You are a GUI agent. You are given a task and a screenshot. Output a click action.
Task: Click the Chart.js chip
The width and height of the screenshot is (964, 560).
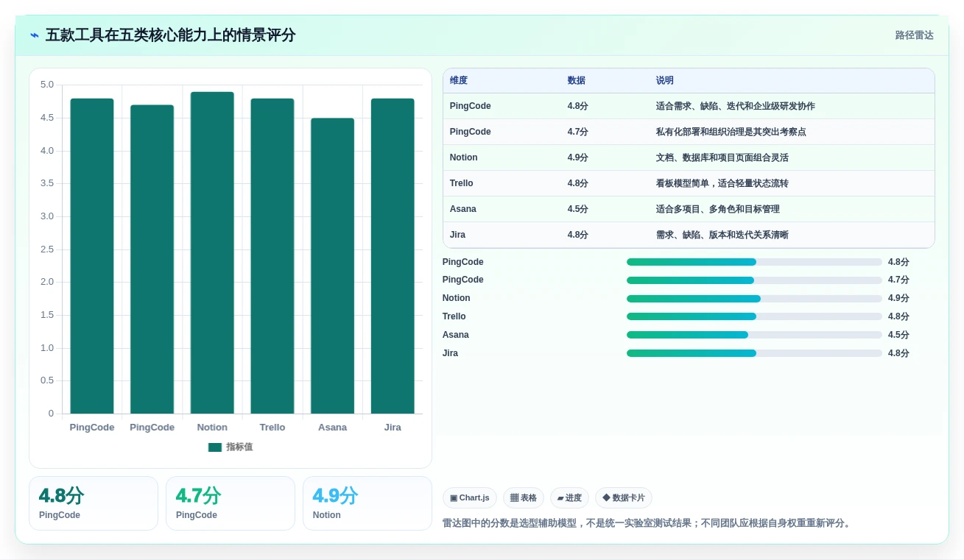point(470,498)
